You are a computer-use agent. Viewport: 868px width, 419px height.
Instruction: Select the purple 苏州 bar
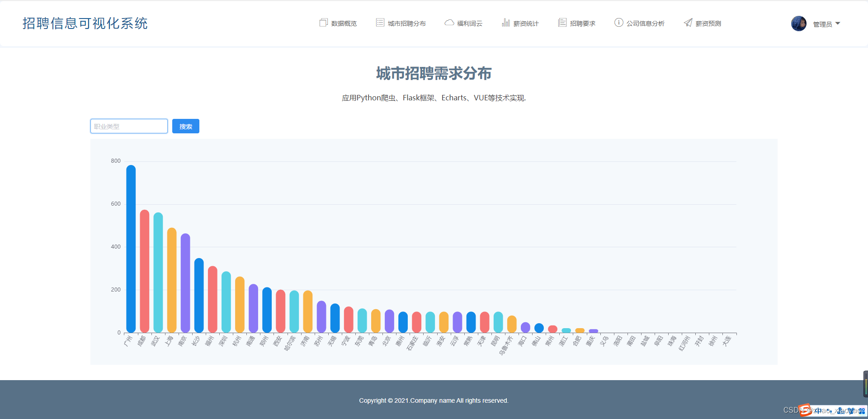(x=321, y=317)
